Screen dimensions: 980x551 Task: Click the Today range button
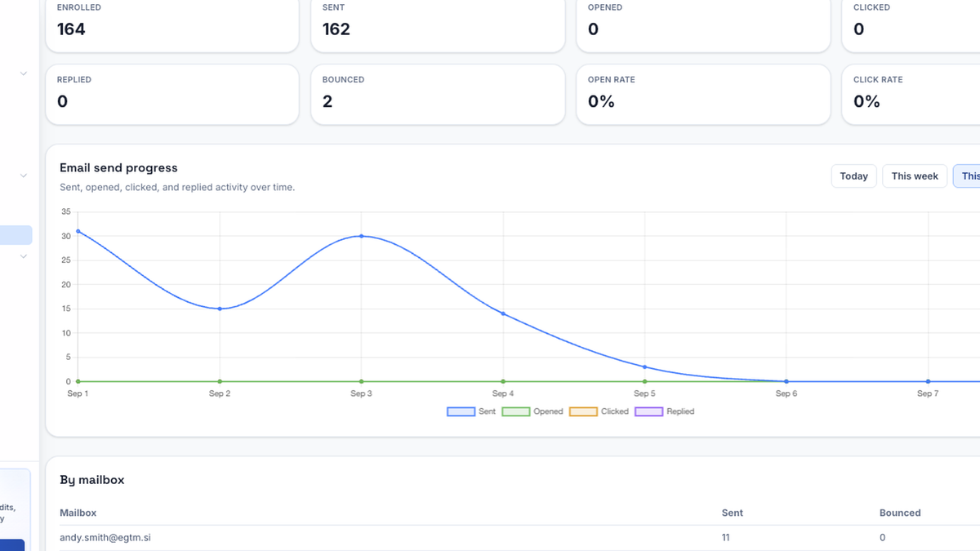853,176
